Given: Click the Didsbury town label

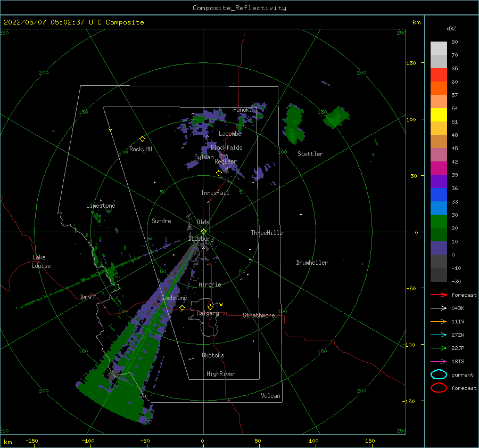Looking at the screenshot, I should point(201,239).
